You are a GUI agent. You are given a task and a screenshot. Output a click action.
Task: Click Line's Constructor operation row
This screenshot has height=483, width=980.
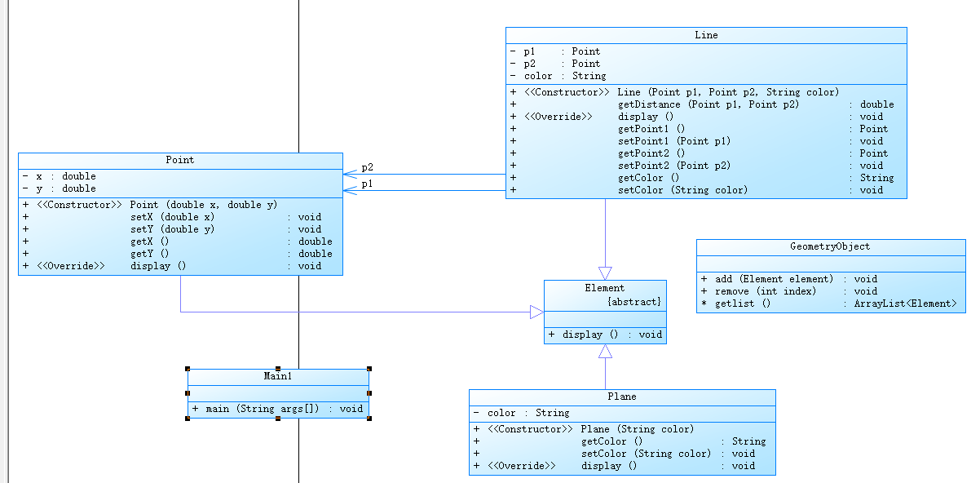click(x=674, y=92)
